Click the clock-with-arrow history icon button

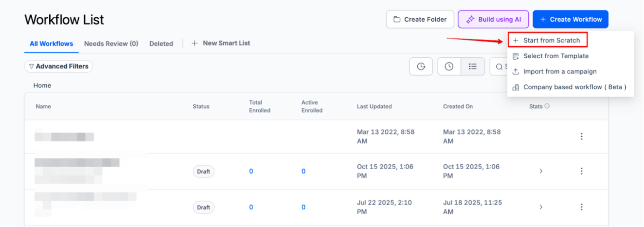click(x=421, y=66)
